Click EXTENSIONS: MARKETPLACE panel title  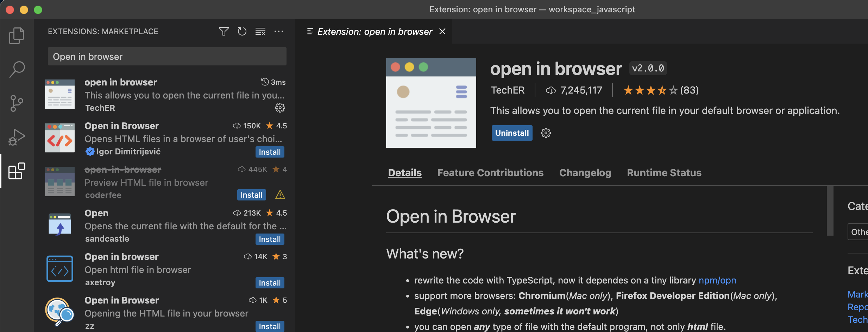click(x=103, y=31)
